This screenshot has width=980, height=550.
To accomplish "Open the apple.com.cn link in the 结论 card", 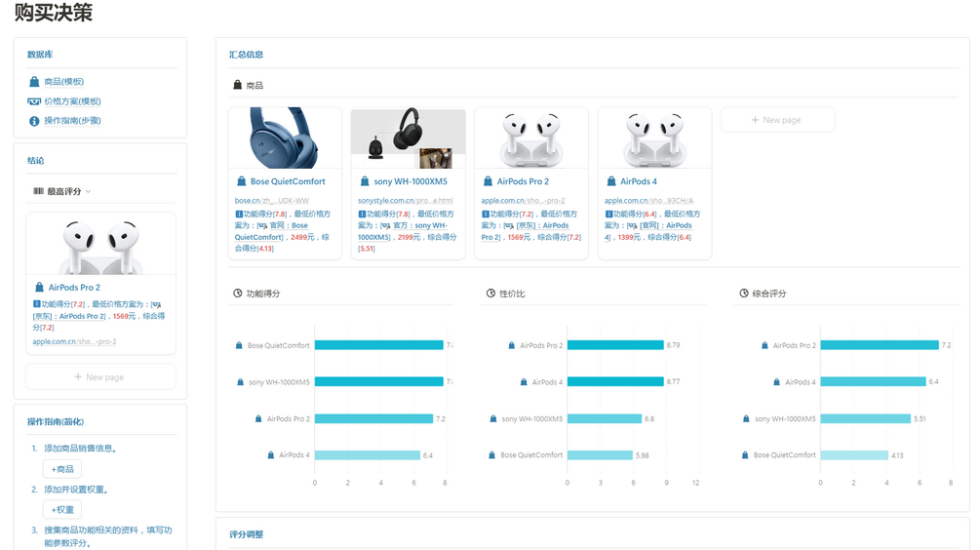I will click(74, 342).
